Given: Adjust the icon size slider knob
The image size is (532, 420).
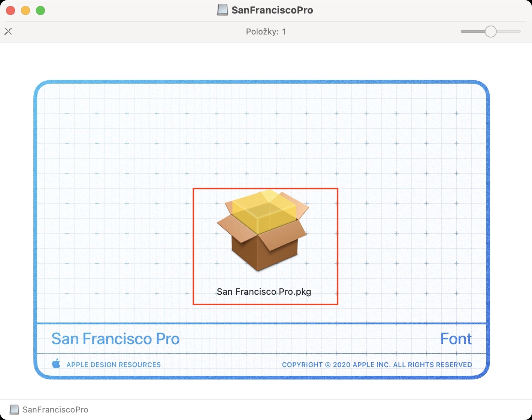Looking at the screenshot, I should [x=490, y=31].
